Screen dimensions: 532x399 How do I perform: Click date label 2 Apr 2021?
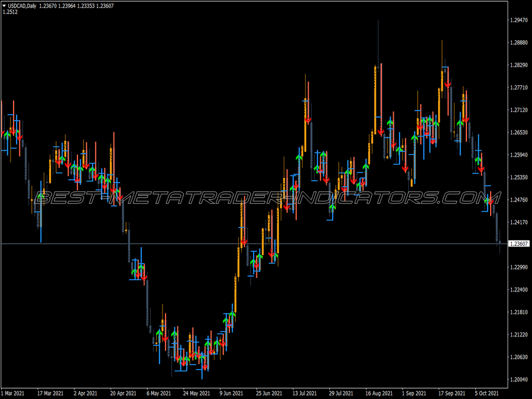[86, 394]
